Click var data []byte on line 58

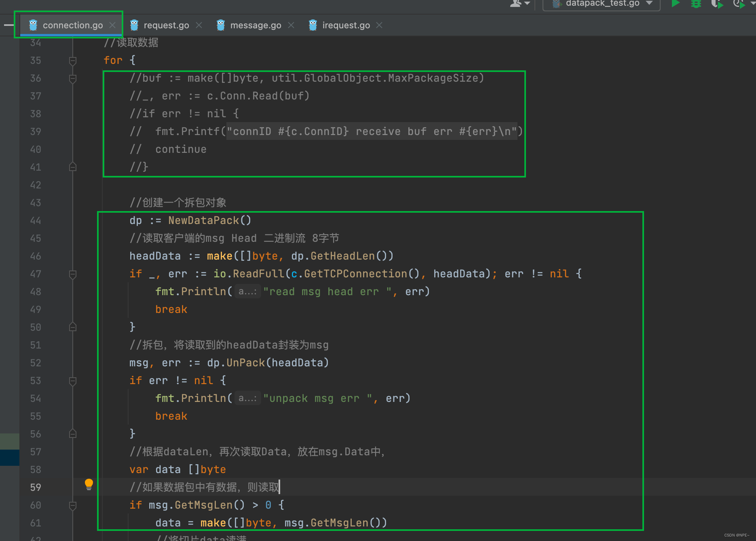click(x=178, y=469)
